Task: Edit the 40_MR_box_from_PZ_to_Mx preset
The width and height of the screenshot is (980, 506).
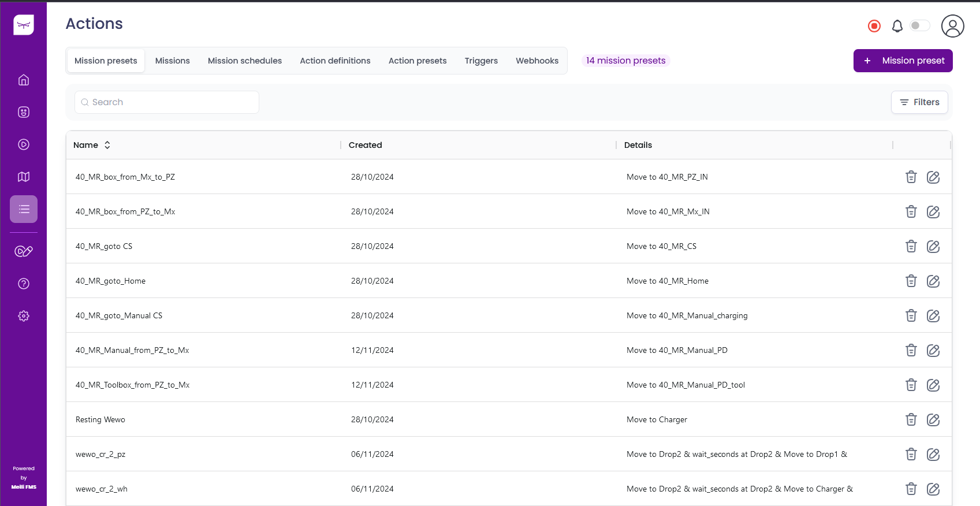Action: click(933, 211)
